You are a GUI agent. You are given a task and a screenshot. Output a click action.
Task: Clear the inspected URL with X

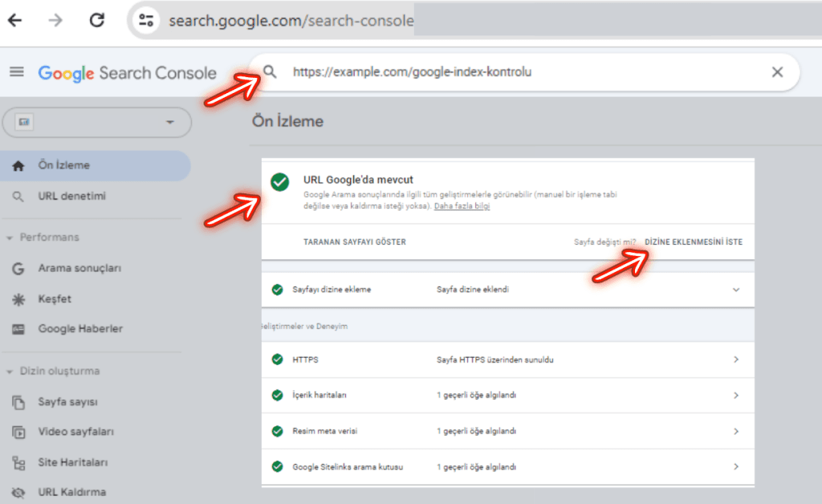[777, 71]
